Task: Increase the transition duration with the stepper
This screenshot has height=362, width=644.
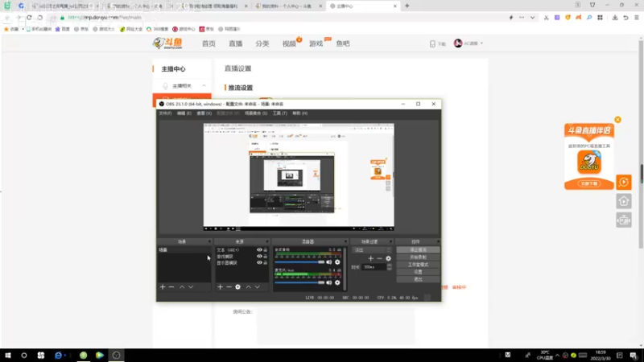Action: click(x=390, y=265)
